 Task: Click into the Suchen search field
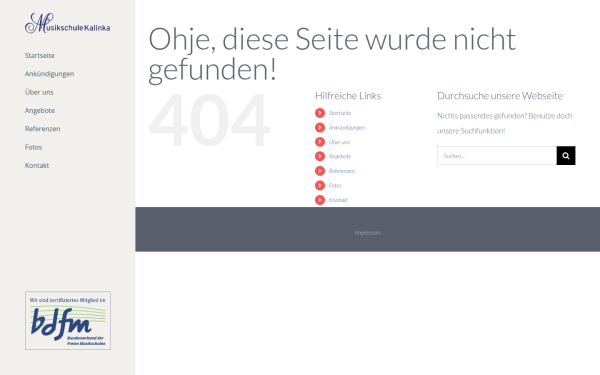[497, 156]
